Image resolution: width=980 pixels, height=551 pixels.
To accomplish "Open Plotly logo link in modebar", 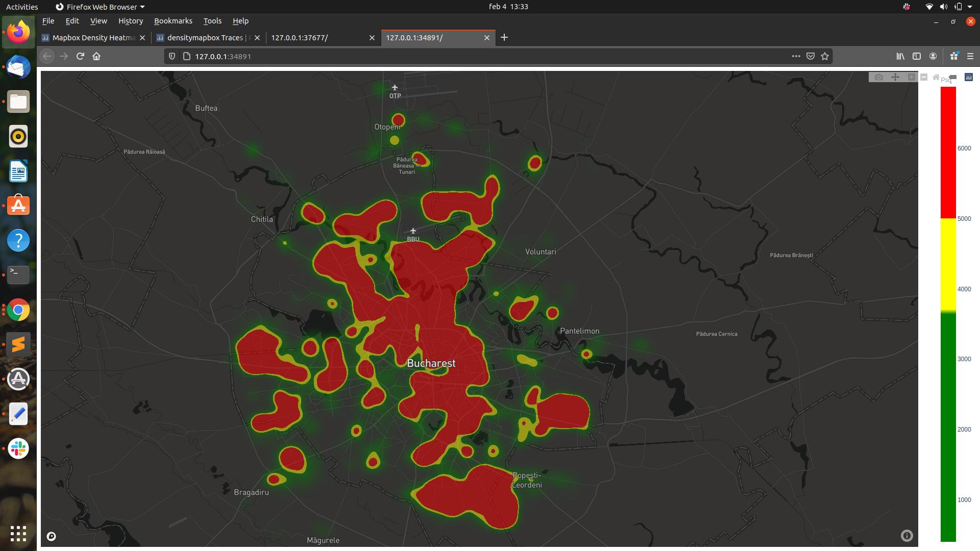I will tap(969, 77).
